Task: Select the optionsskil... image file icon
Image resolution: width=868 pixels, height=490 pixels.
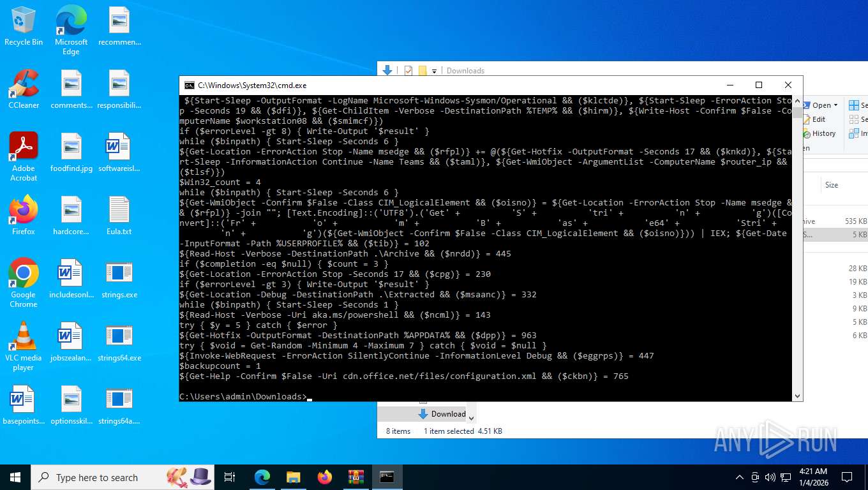Action: pos(71,405)
